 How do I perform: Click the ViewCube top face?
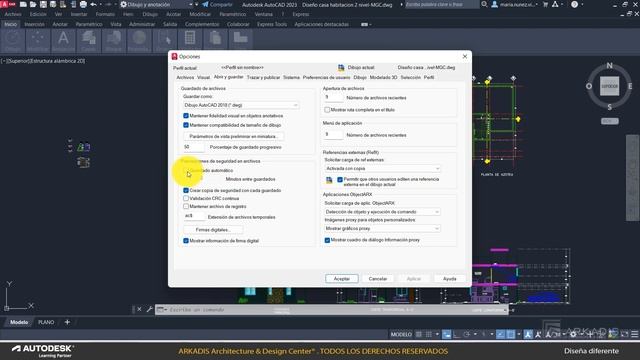(609, 86)
